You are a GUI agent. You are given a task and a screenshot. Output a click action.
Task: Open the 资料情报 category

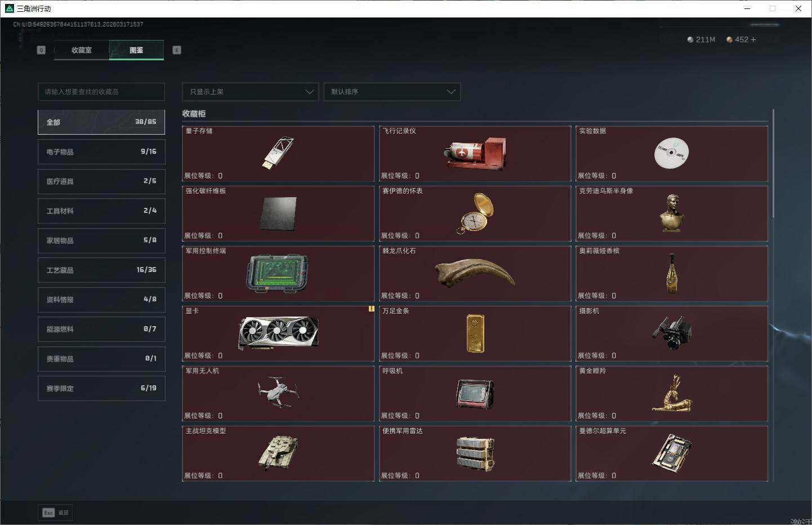pos(101,300)
